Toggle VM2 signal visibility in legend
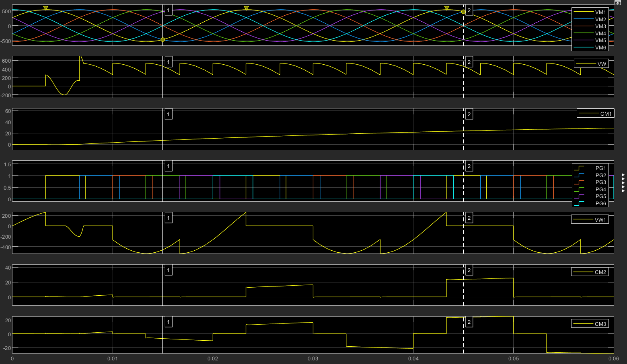This screenshot has height=364, width=627. [590, 19]
